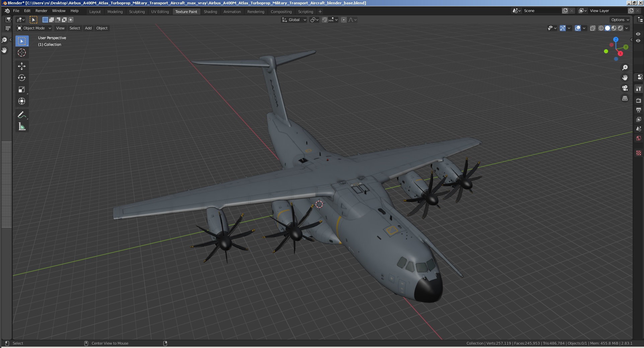Click the hand pan icon in the left editor
This screenshot has width=644, height=348.
coord(4,50)
